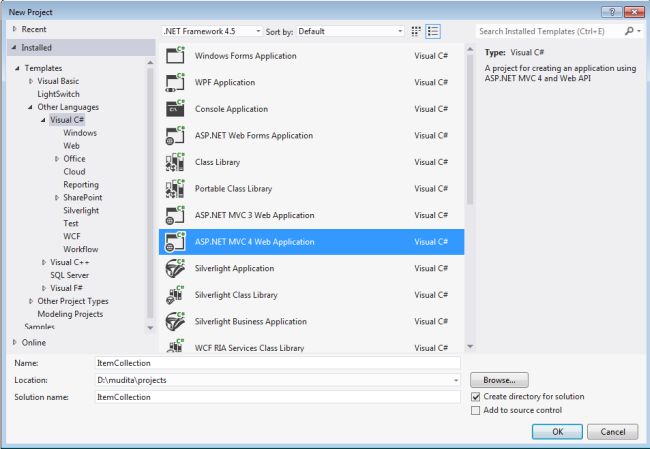650x449 pixels.
Task: Open the .NET Framework 4.5 dropdown
Action: [x=212, y=32]
